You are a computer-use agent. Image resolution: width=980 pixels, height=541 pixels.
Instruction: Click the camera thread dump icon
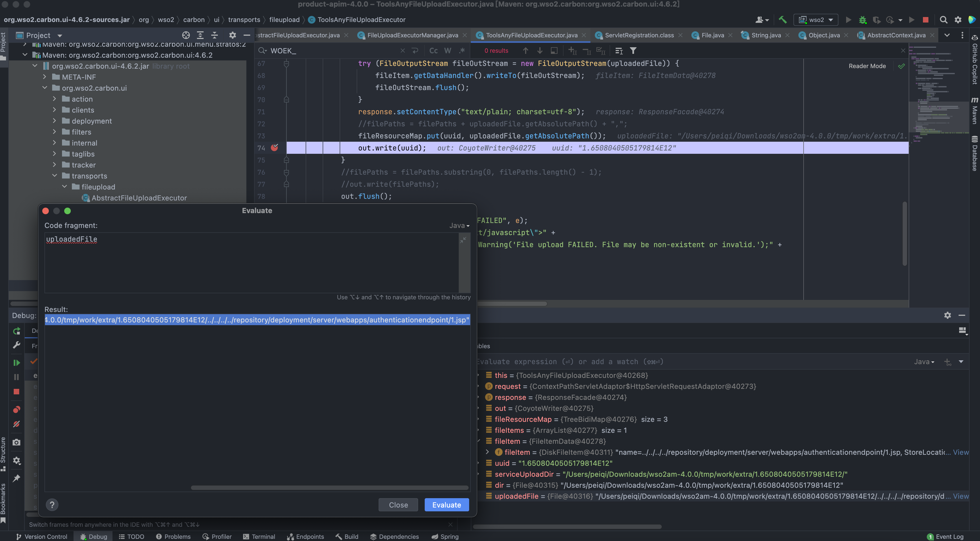point(16,442)
